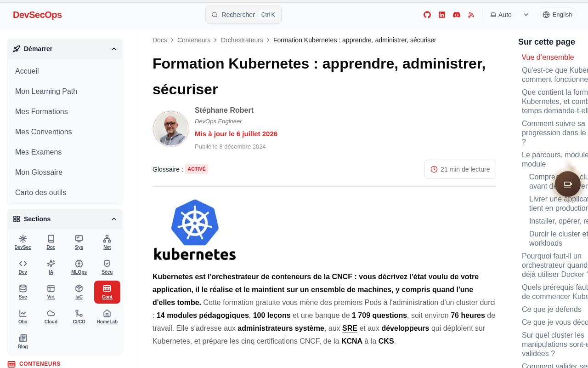Open Mes Conventions in sidebar

[65, 132]
